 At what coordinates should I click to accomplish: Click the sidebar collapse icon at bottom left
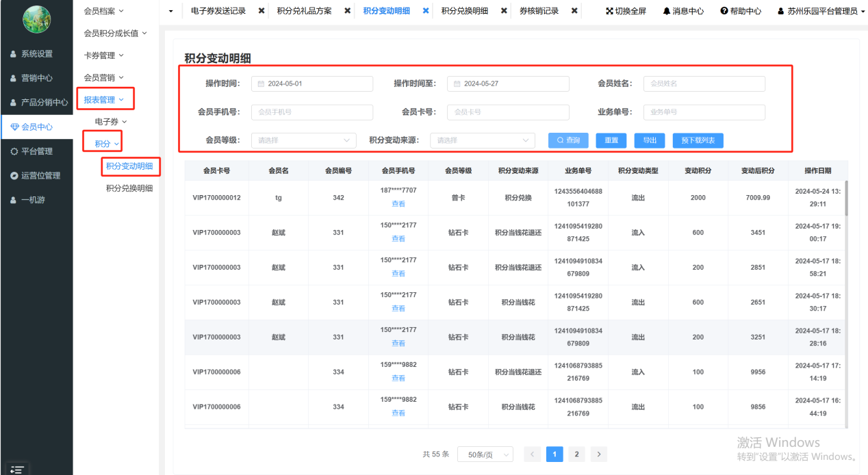17,469
